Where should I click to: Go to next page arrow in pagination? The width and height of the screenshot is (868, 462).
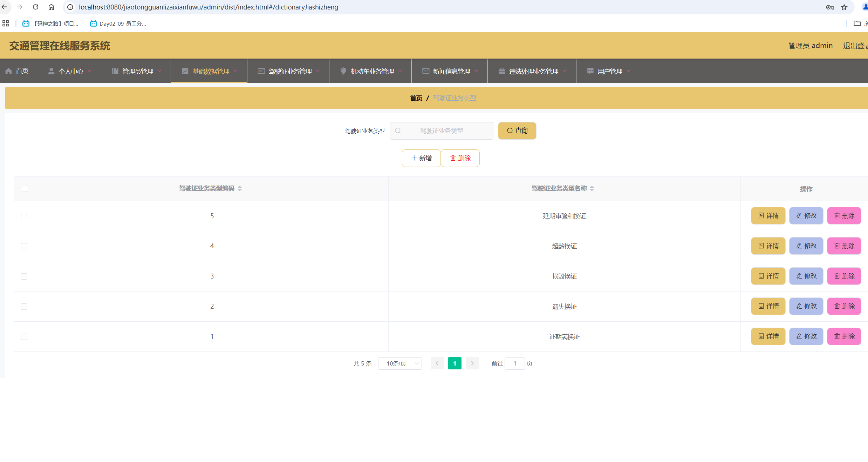[472, 363]
